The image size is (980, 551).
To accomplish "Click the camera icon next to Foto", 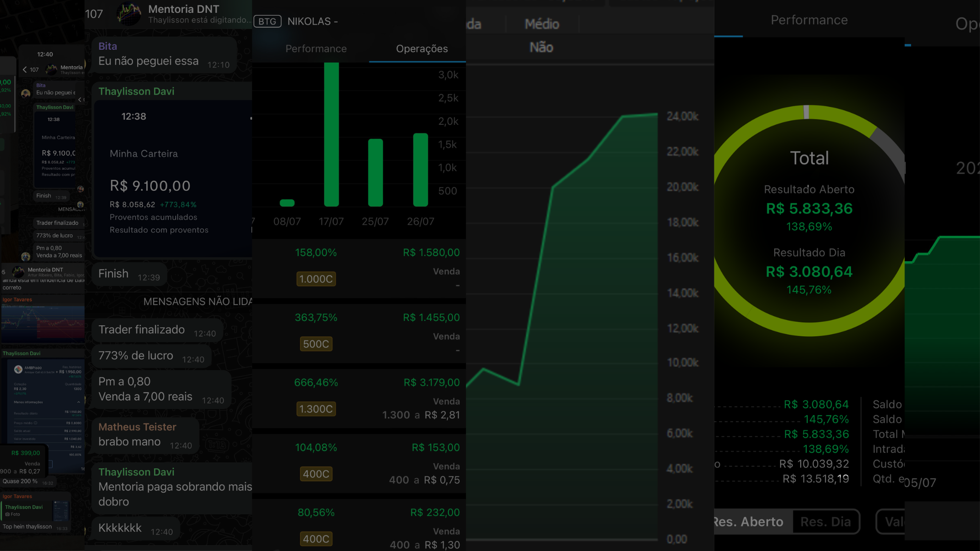I will coord(8,514).
